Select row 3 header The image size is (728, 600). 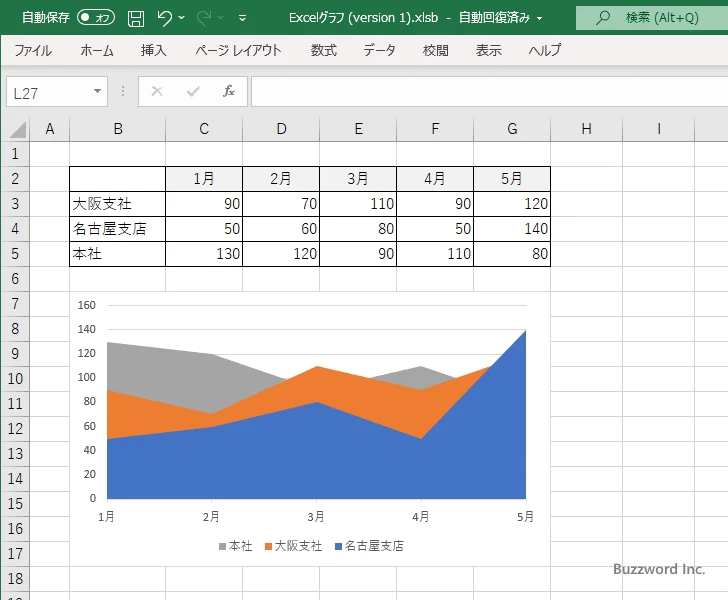pos(15,204)
